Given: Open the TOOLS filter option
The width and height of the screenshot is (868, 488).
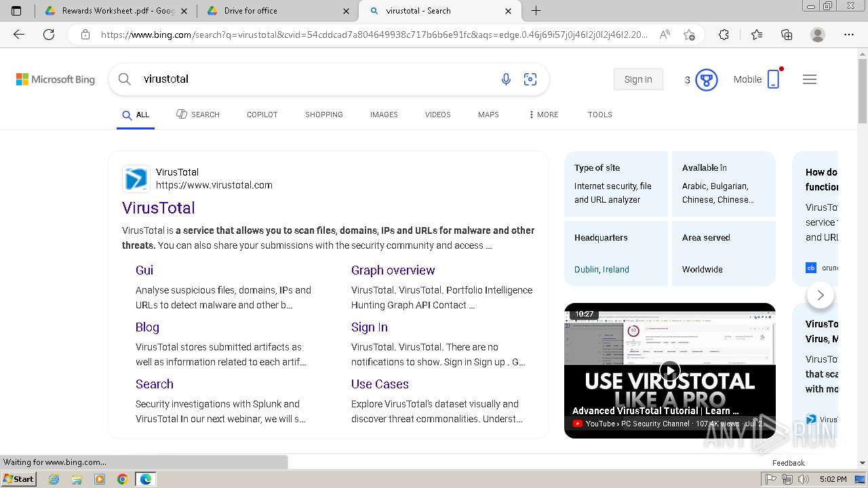Looking at the screenshot, I should (x=600, y=115).
